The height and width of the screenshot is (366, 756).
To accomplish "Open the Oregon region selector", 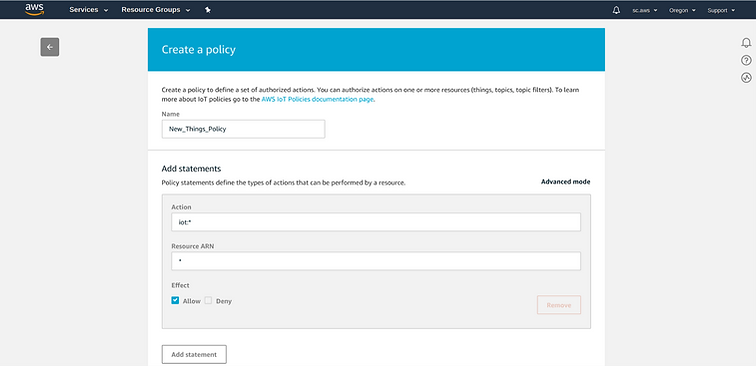I will coord(682,10).
